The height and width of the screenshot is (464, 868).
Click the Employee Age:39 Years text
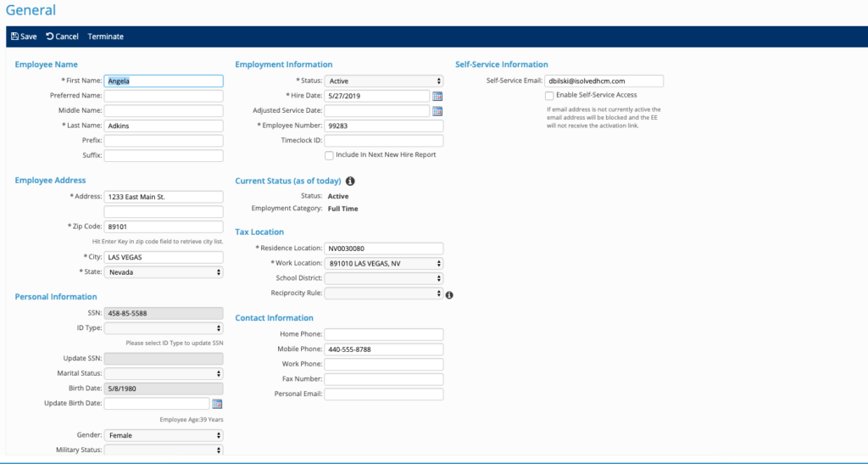192,420
